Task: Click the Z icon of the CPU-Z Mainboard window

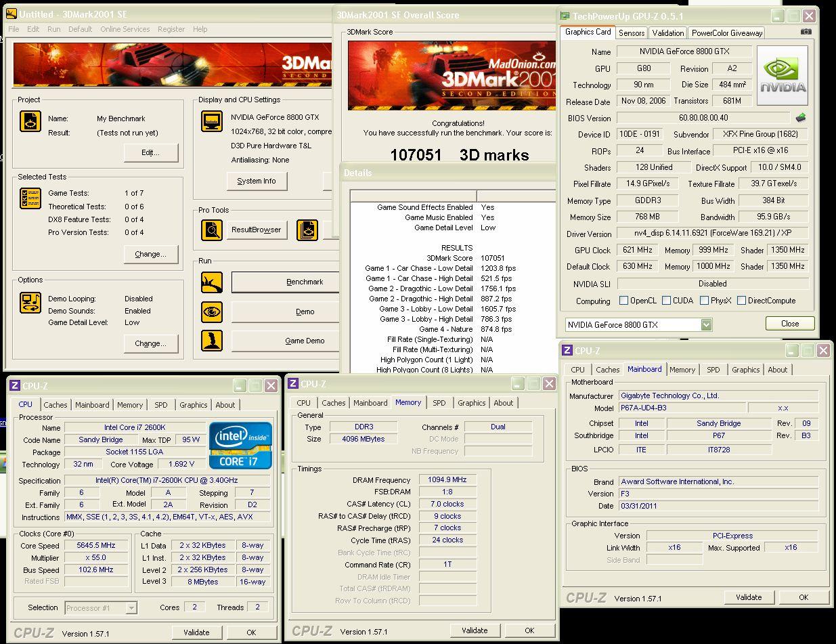Action: coord(567,351)
